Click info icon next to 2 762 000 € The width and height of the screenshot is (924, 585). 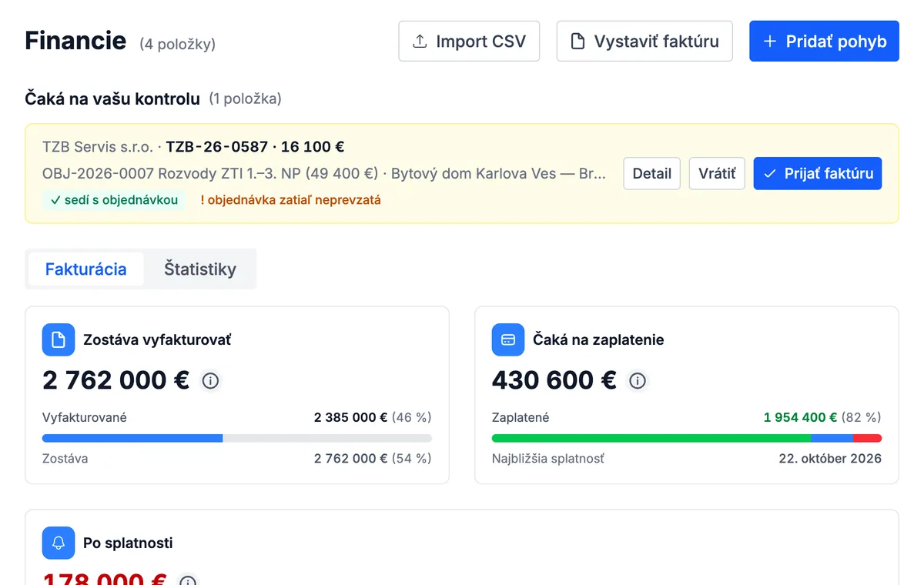210,380
